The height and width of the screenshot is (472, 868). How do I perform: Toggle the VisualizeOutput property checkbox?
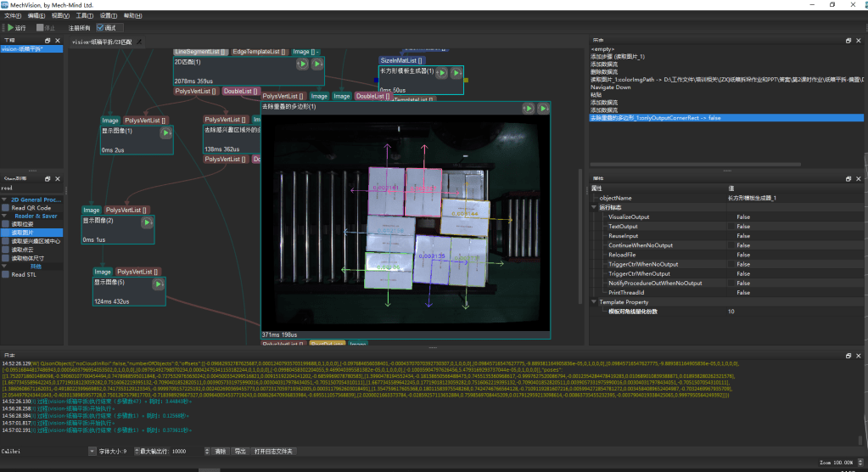coord(731,216)
